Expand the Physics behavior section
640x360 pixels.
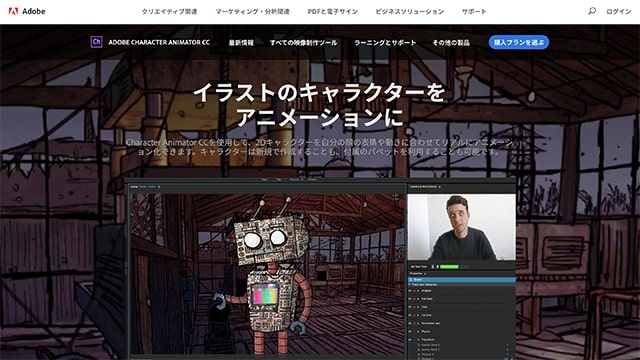tap(418, 331)
